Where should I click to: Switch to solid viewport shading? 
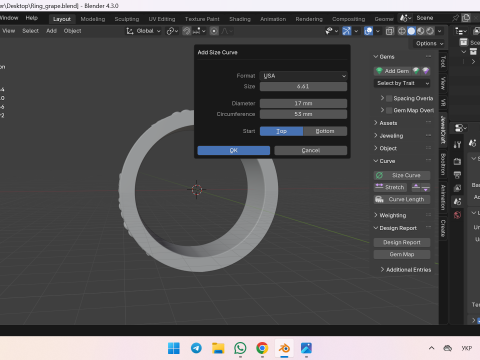411,31
